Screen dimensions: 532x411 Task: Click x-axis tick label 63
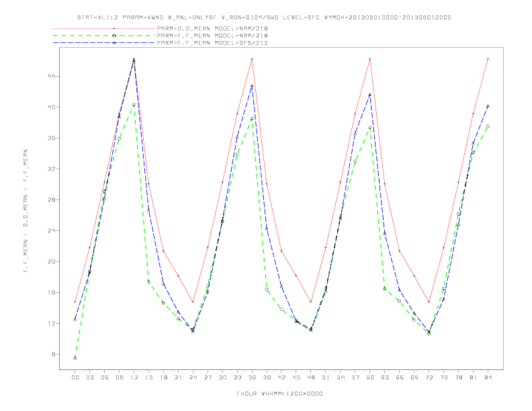(385, 377)
